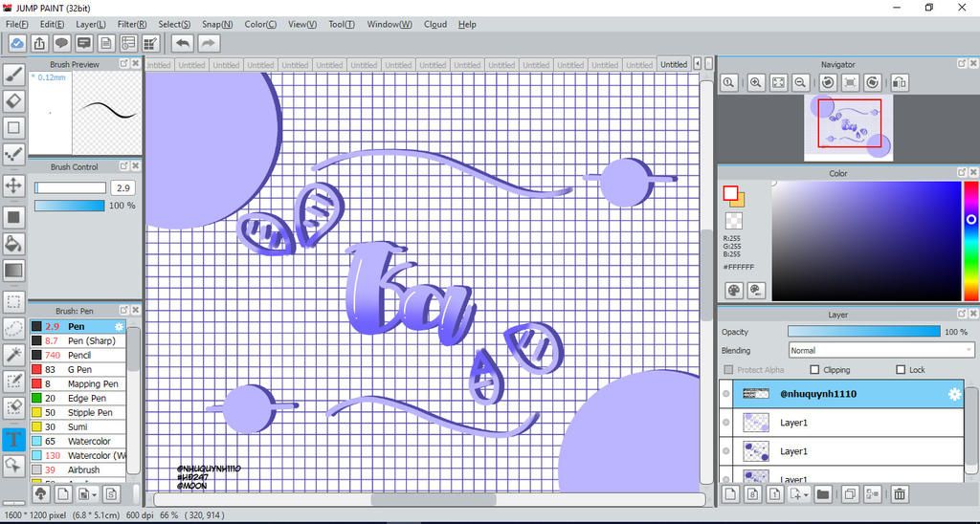
Task: Select the Pencil brush
Action: (x=78, y=355)
